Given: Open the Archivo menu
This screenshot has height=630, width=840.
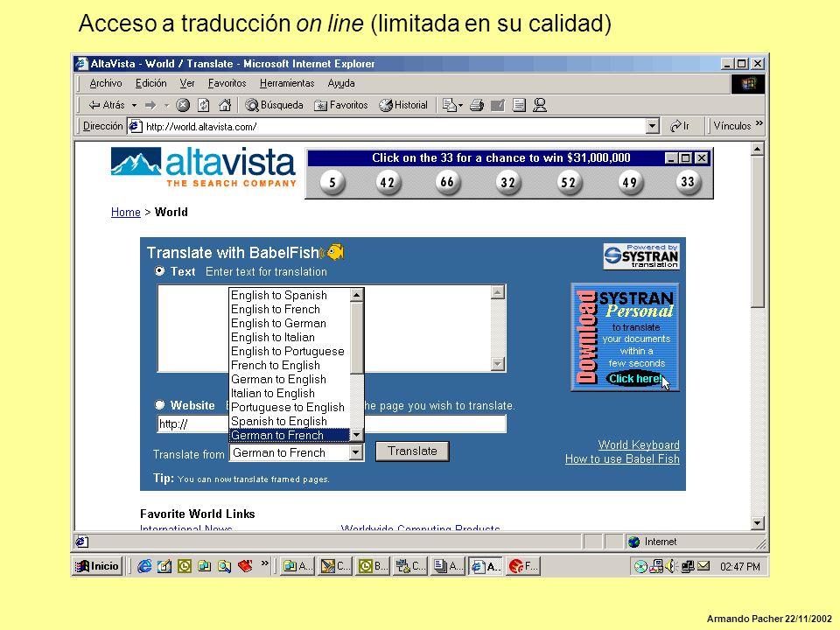Looking at the screenshot, I should pyautogui.click(x=106, y=83).
